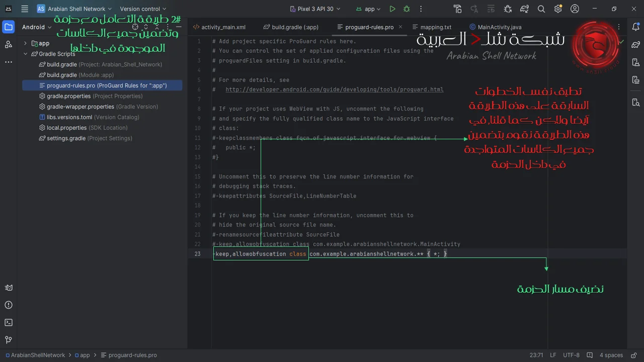Screen dimensions: 644x362
Task: Show more tool windows (three dots) in left sidebar
Action: [9, 62]
